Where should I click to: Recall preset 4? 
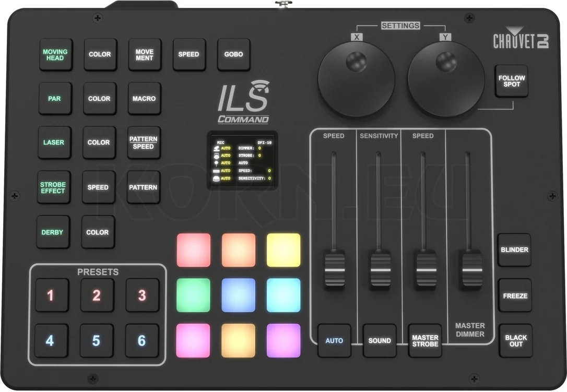(x=51, y=340)
